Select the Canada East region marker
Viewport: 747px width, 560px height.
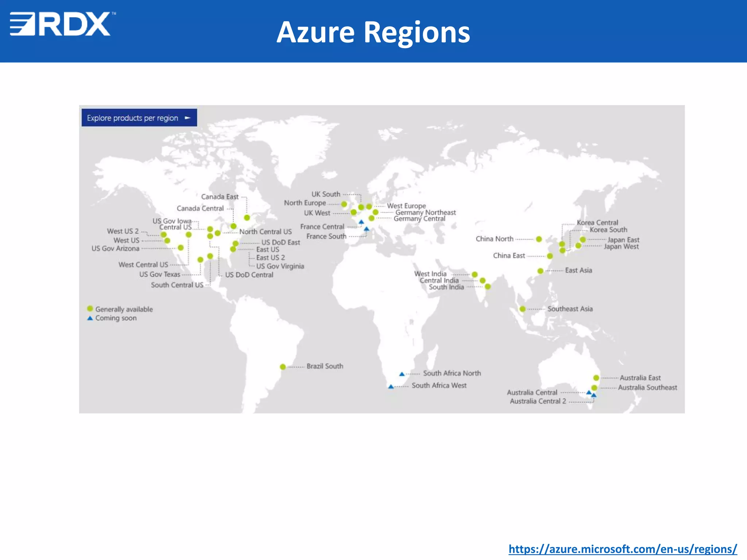(x=247, y=218)
